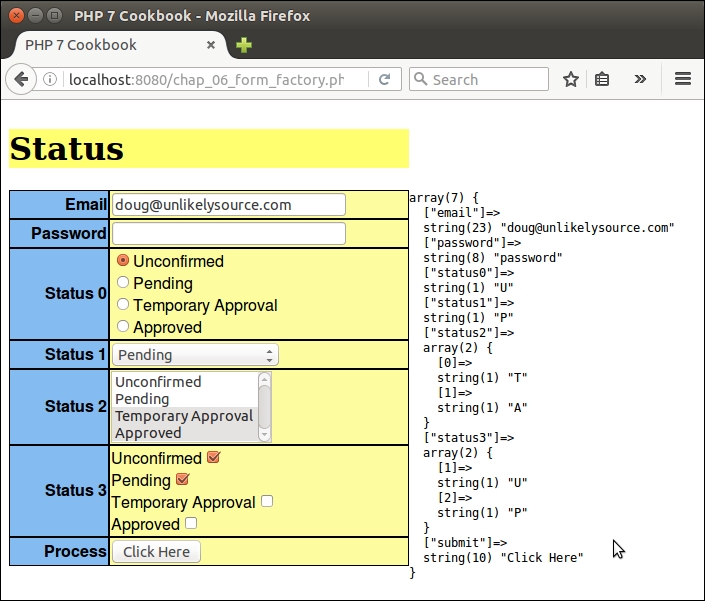Click the browser back arrow button
Screen dimensions: 705x601
(21, 80)
